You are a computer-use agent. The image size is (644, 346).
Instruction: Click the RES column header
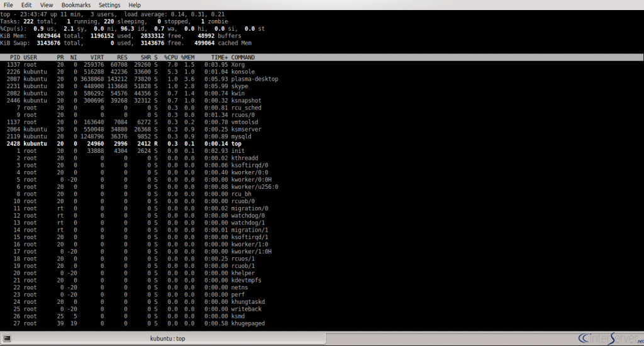(122, 57)
